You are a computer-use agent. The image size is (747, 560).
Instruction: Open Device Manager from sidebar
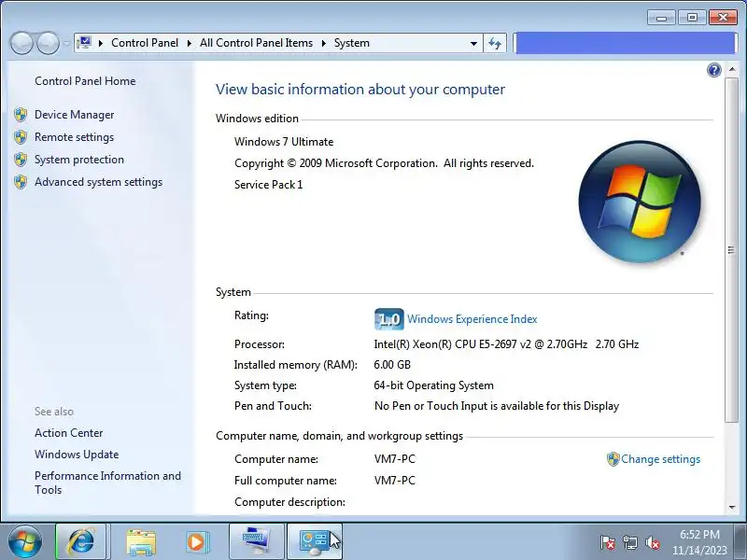tap(75, 115)
